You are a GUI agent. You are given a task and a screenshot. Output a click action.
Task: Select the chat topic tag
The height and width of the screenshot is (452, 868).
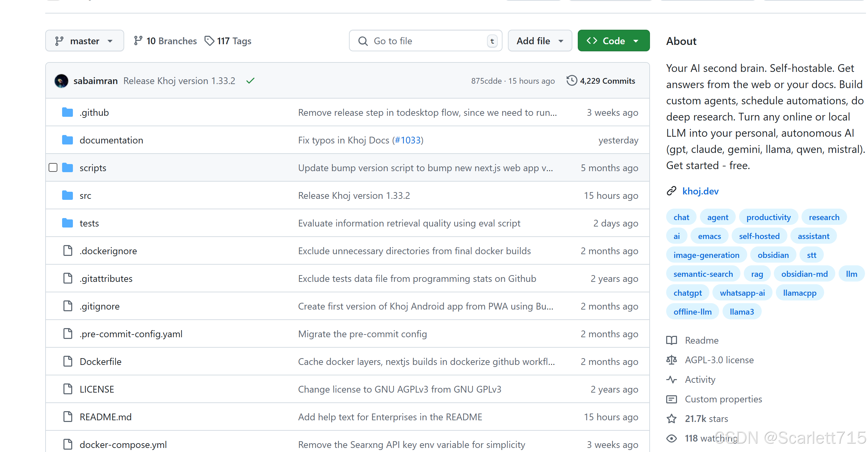[x=681, y=217]
